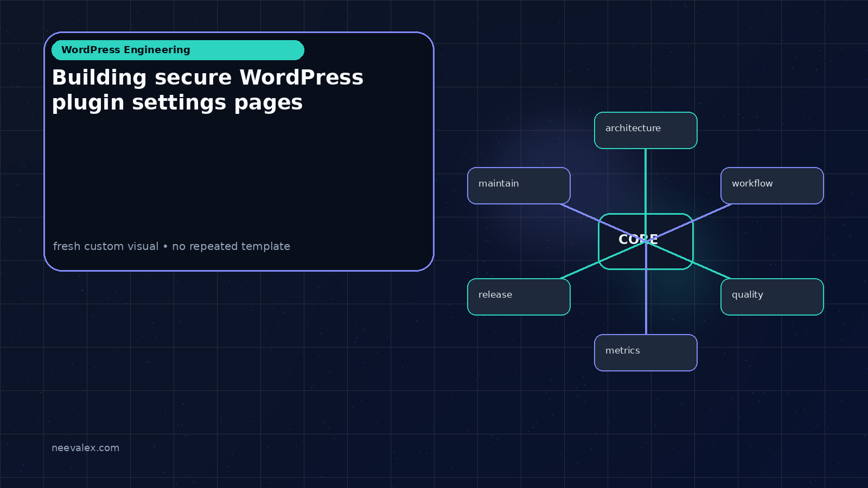Click the release node box
868x488 pixels.
click(x=519, y=297)
